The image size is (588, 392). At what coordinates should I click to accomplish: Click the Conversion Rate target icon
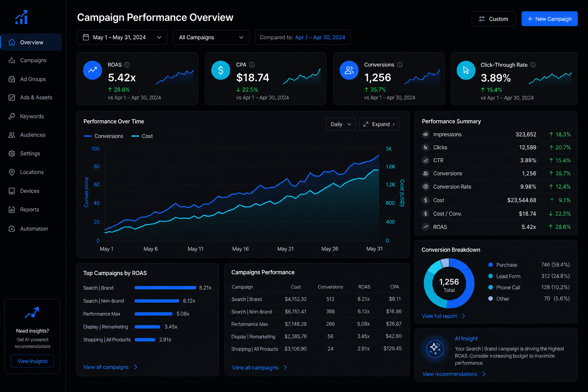(426, 187)
